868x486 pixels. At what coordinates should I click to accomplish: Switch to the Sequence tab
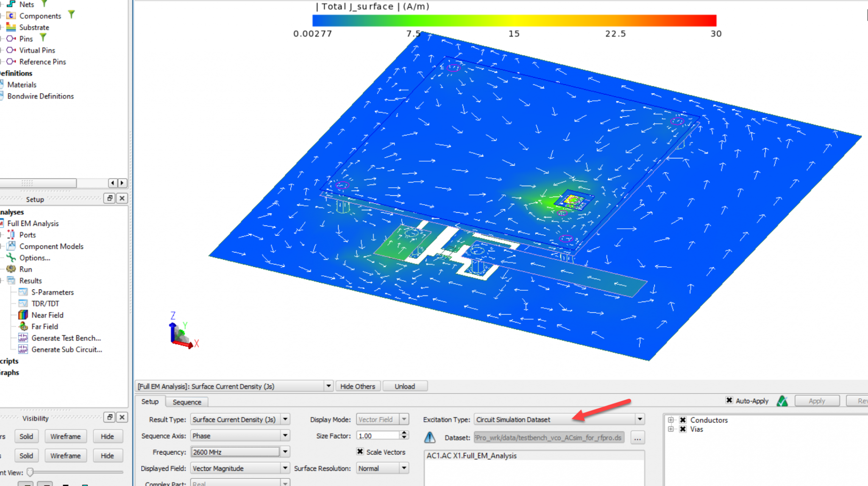pyautogui.click(x=186, y=402)
